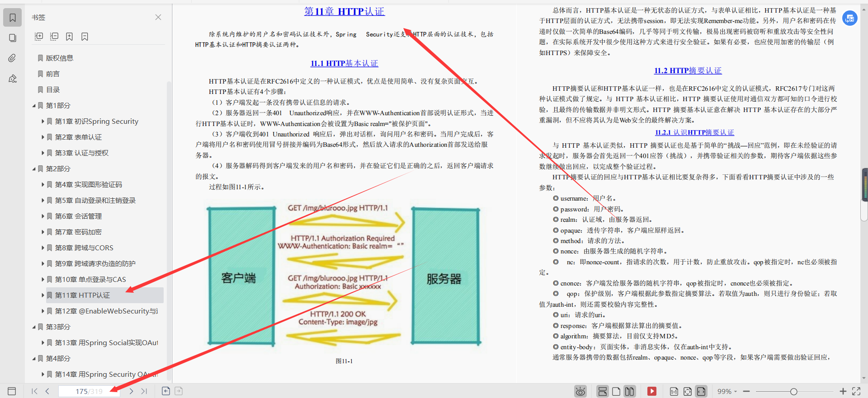Expand 第11章 HTTP认证 bookmark arrow

(x=43, y=295)
